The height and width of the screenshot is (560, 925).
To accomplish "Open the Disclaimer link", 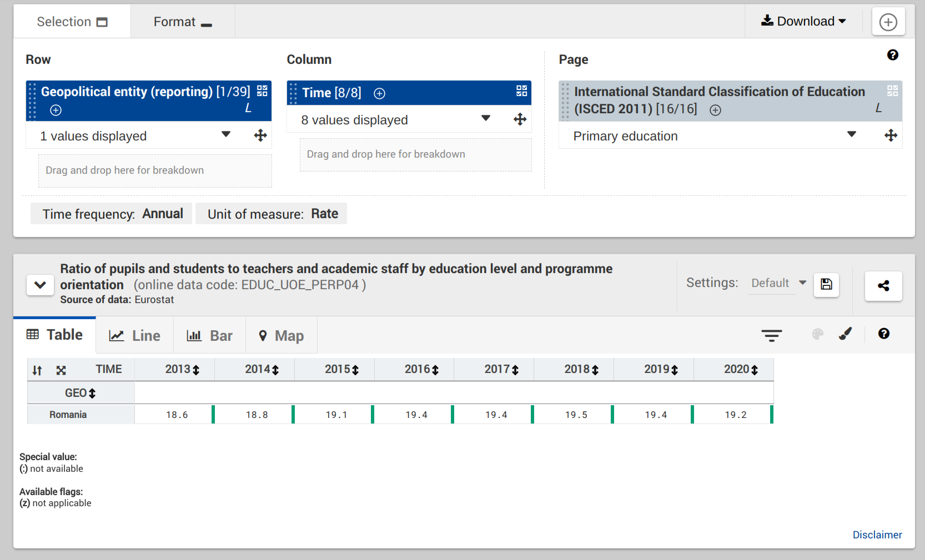I will tap(877, 534).
